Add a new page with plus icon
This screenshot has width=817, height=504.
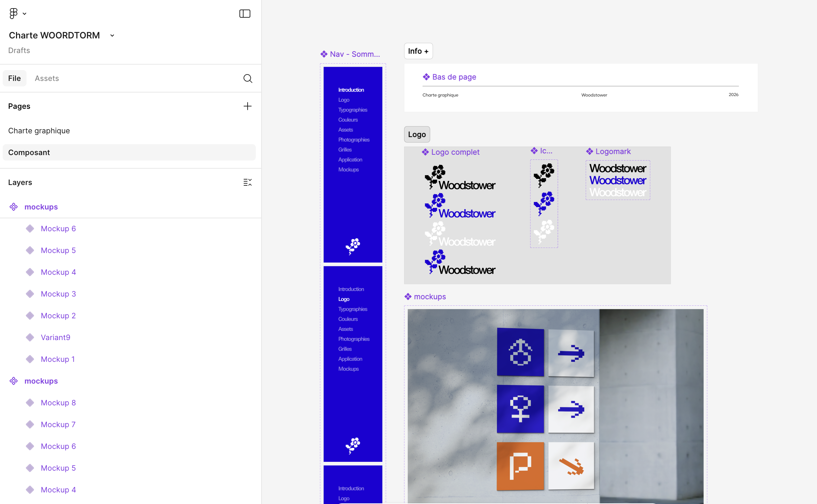pos(247,106)
